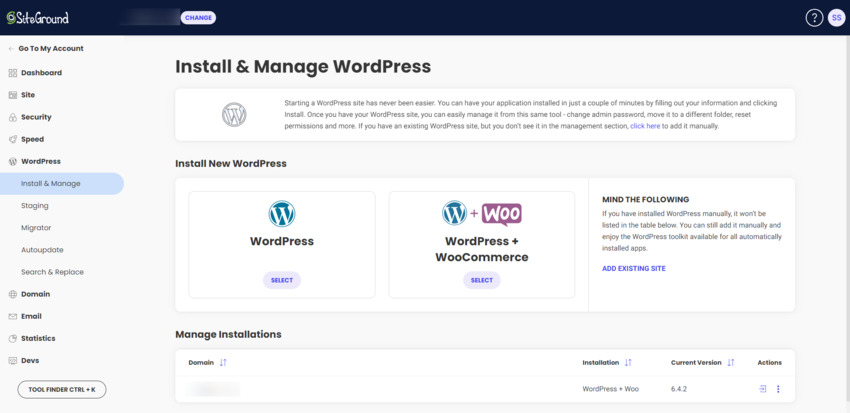Open the Staging menu item
The height and width of the screenshot is (413, 850).
(35, 205)
